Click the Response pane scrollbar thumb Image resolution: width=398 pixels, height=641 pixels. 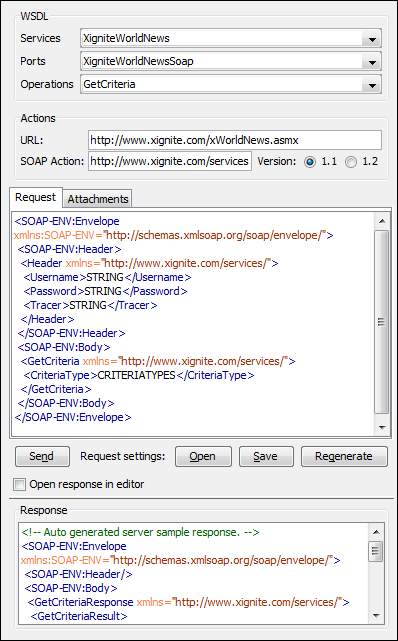376,551
